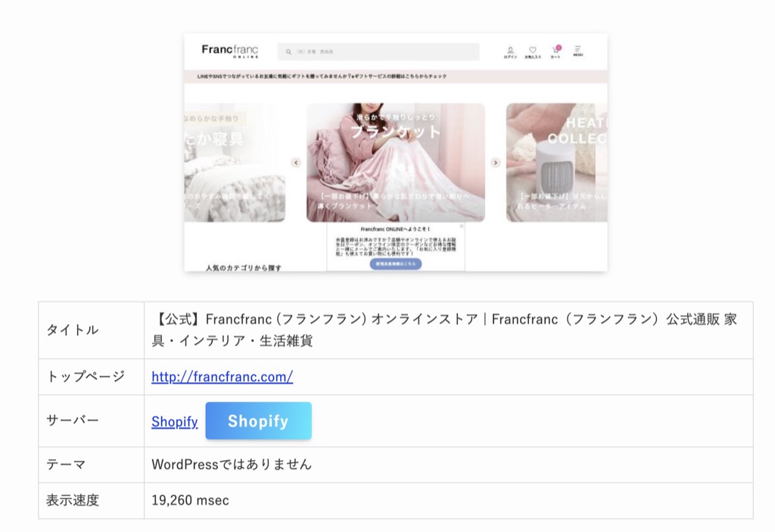Click into the site search field
This screenshot has height=532, width=775.
tap(378, 52)
